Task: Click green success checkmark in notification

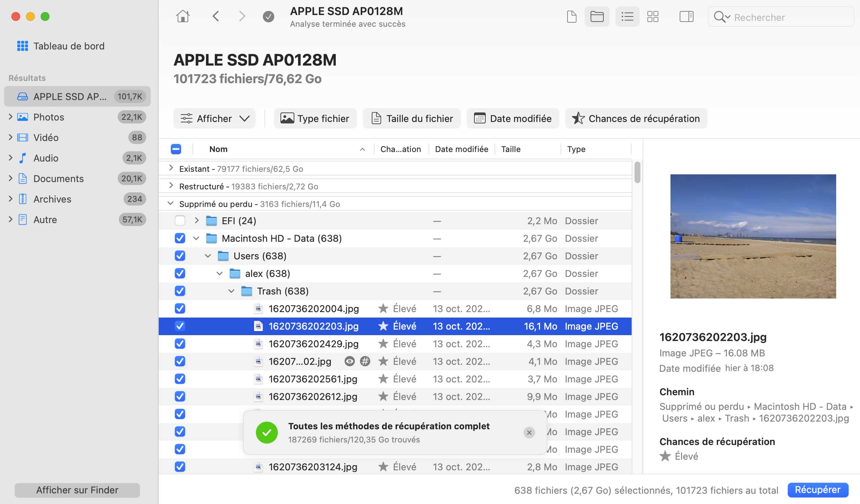Action: [x=267, y=433]
